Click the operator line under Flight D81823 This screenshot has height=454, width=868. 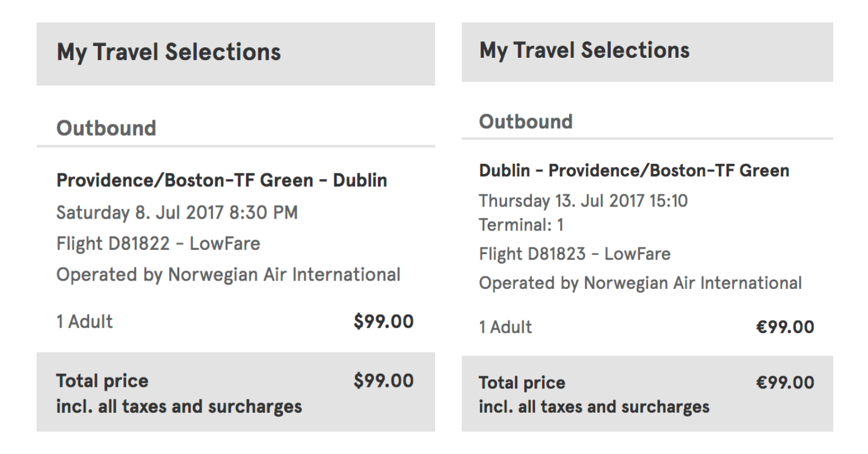640,283
